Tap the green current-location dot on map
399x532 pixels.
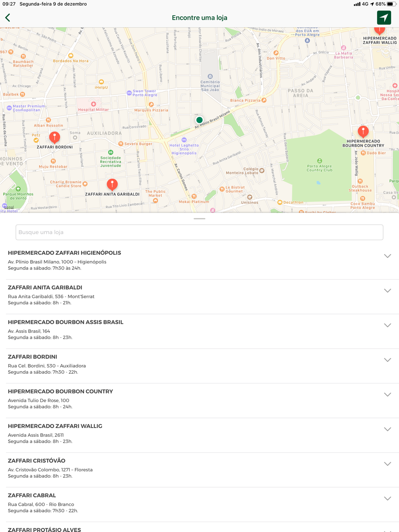coord(199,120)
